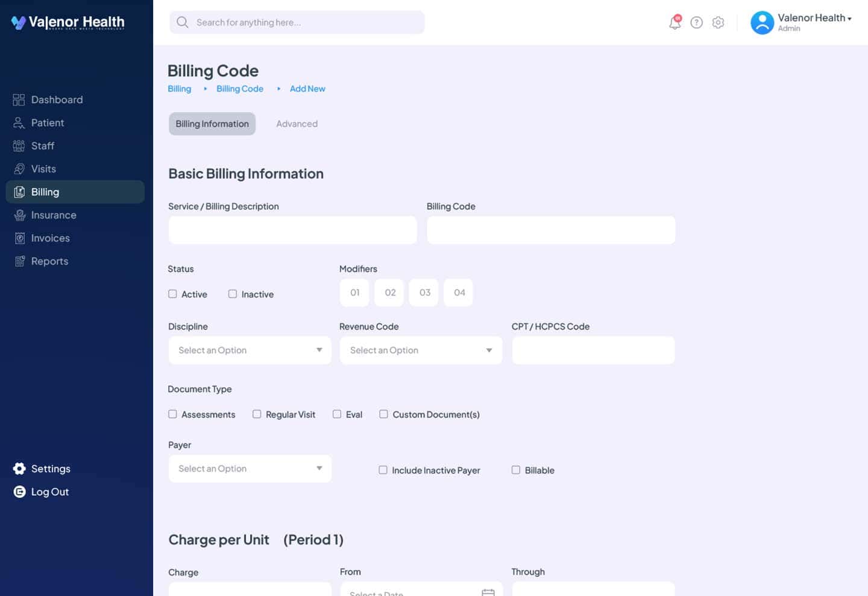Viewport: 868px width, 596px height.
Task: Open the gear icon in top bar
Action: click(718, 22)
